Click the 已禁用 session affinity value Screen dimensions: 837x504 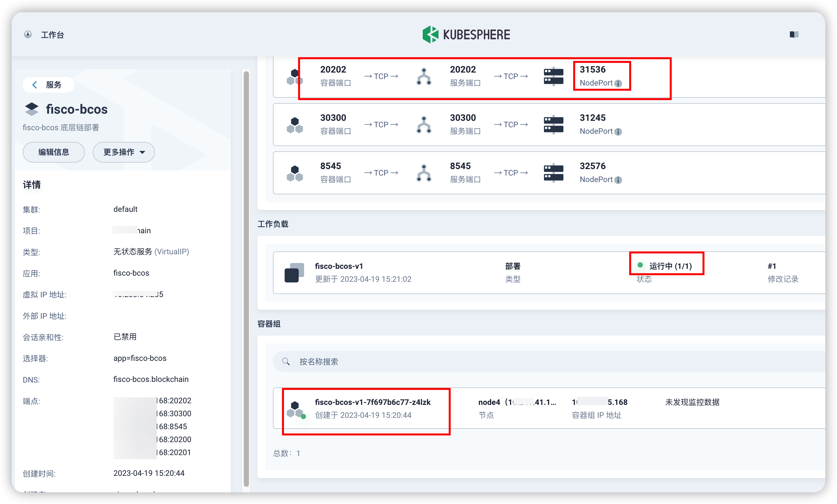coord(125,337)
